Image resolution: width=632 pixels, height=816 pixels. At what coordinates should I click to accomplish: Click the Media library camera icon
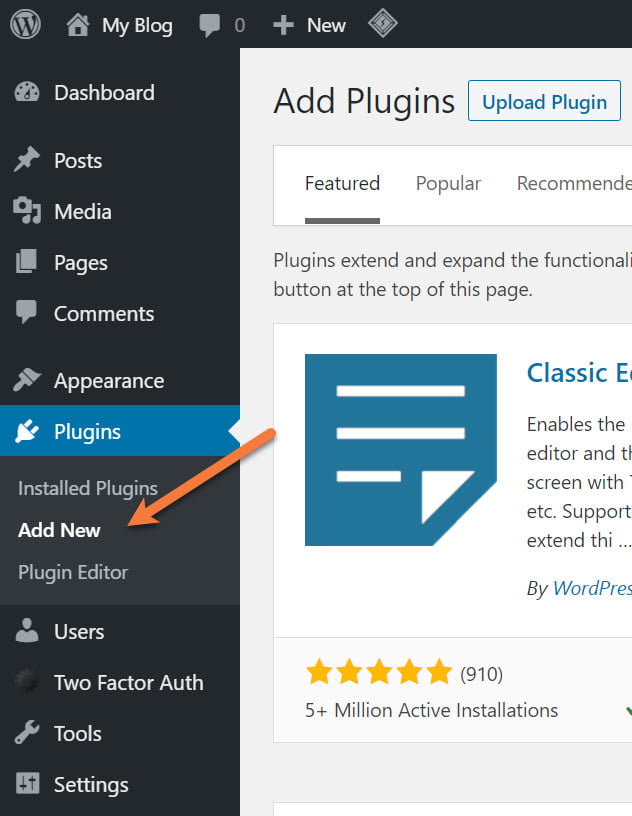point(28,211)
